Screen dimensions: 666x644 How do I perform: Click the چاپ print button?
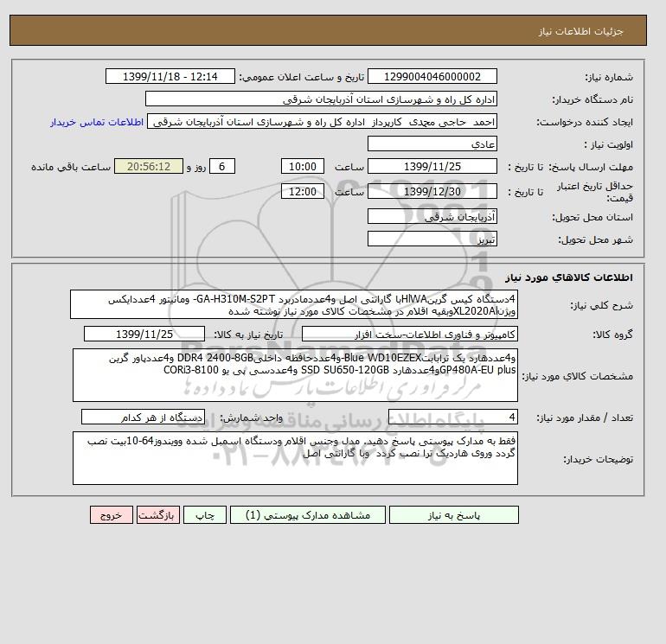click(x=205, y=515)
